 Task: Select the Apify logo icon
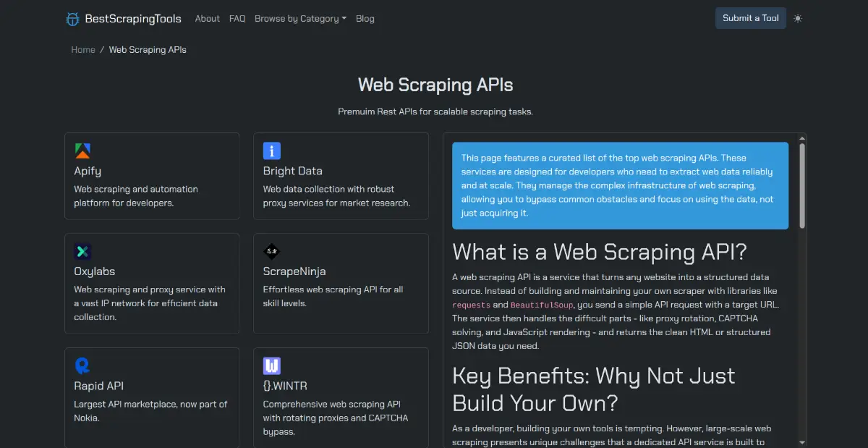(x=82, y=150)
